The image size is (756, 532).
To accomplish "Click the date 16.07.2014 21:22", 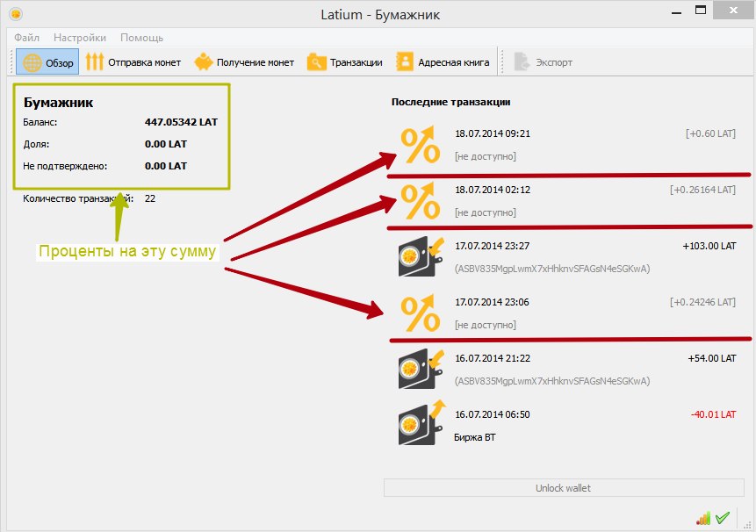I will click(493, 358).
